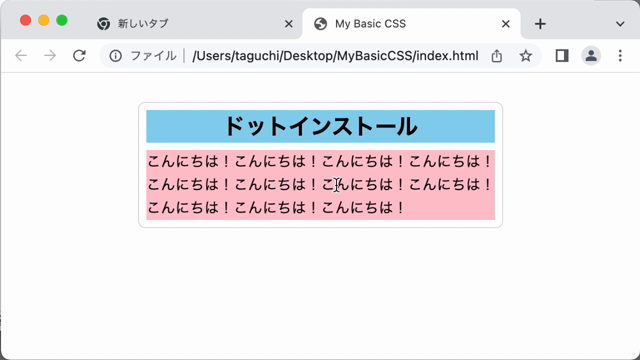Viewport: 640px width, 360px height.
Task: Reload the current page
Action: [79, 56]
